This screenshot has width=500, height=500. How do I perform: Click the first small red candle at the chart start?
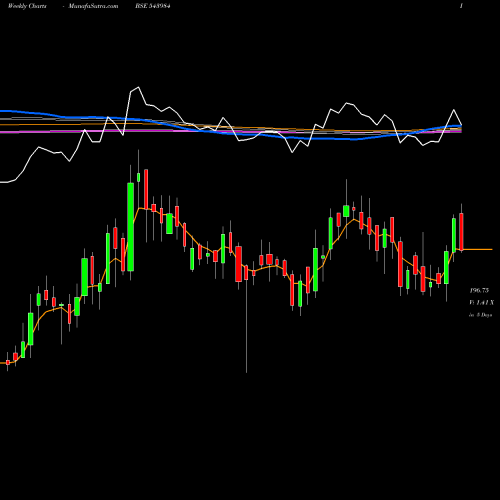click(8, 363)
